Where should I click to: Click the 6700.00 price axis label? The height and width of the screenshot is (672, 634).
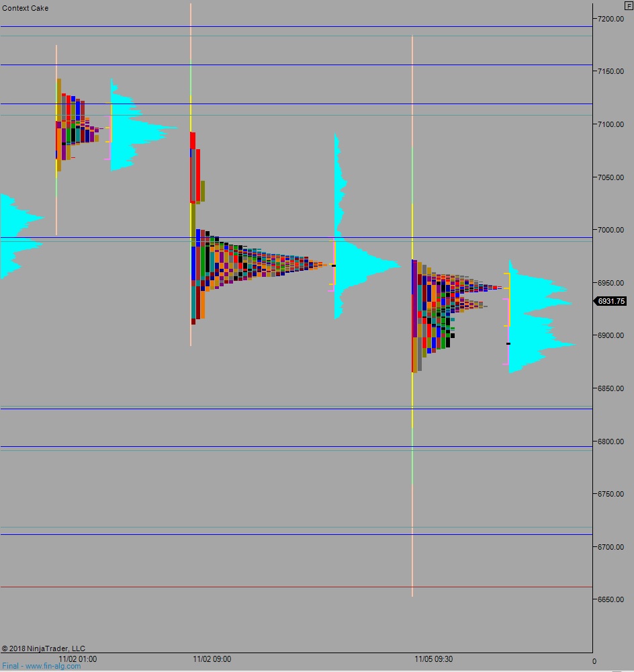pos(610,547)
